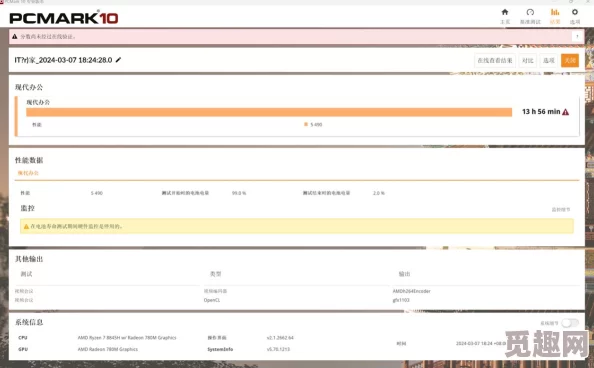The height and width of the screenshot is (368, 594).
Task: Click the red warning triangle beside 13 h 56 min
Action: point(566,112)
